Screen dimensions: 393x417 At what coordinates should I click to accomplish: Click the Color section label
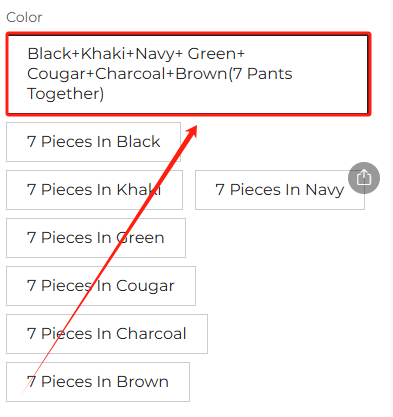(x=24, y=17)
